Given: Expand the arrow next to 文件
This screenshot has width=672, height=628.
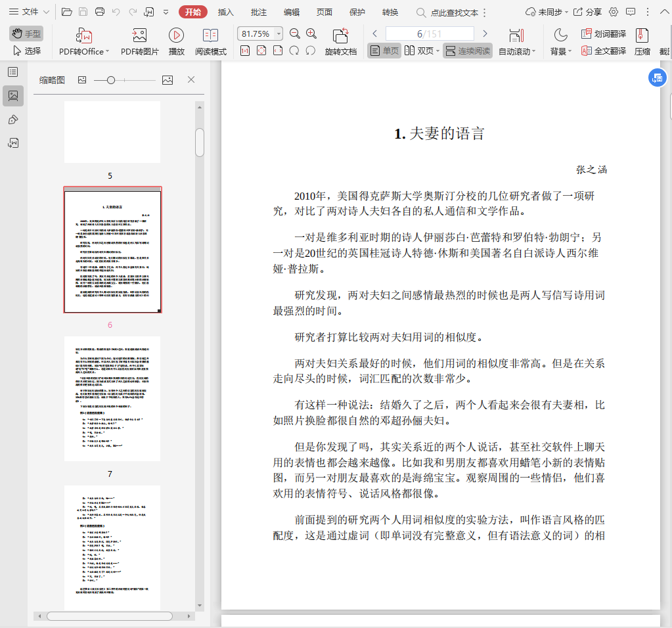Looking at the screenshot, I should 46,12.
